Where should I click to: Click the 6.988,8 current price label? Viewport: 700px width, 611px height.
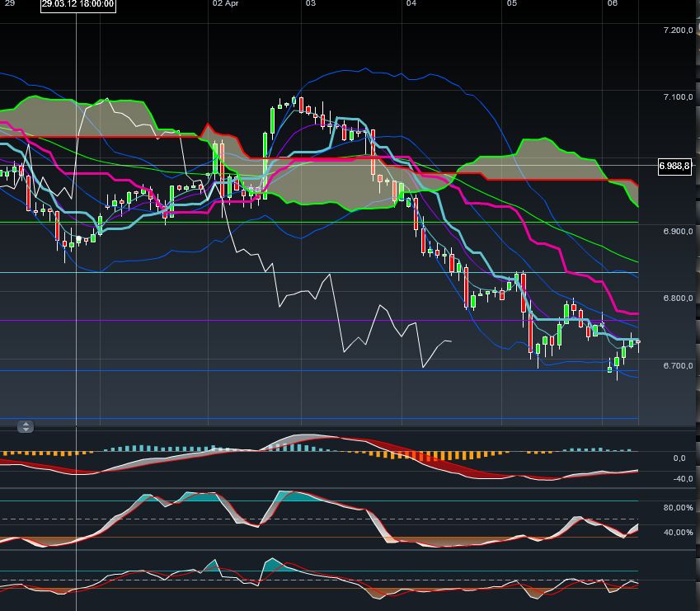click(x=674, y=167)
